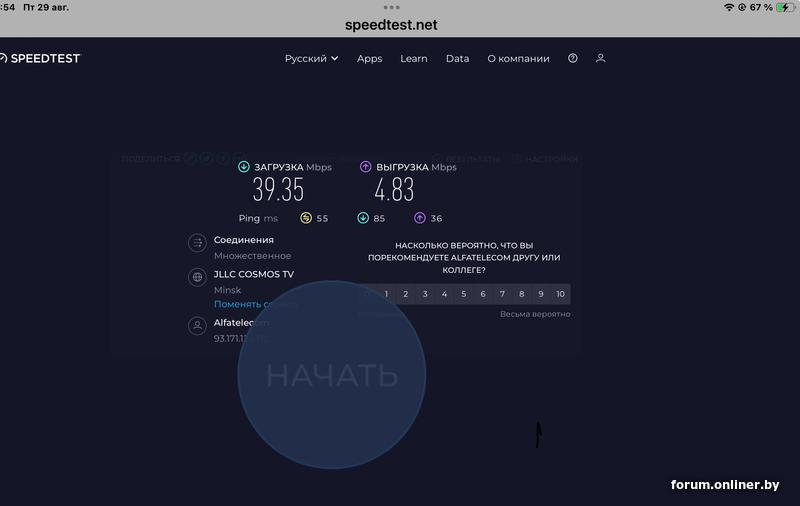The image size is (800, 506).
Task: Click the provider person icon beside Alfatelecom
Action: click(197, 325)
